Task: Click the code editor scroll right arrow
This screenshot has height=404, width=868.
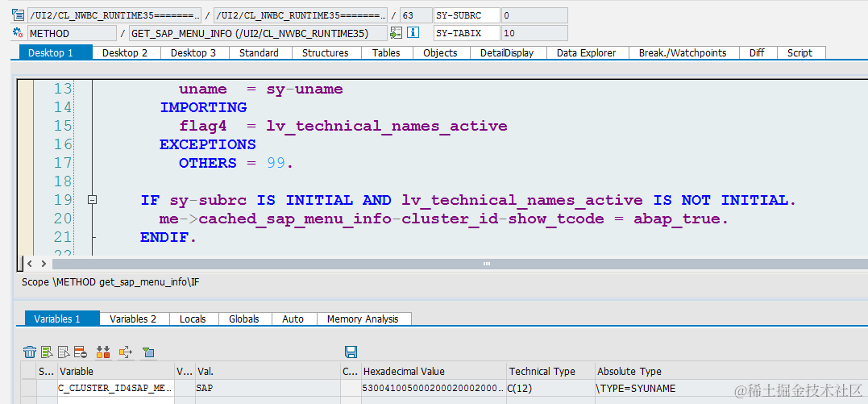Action: 43,263
